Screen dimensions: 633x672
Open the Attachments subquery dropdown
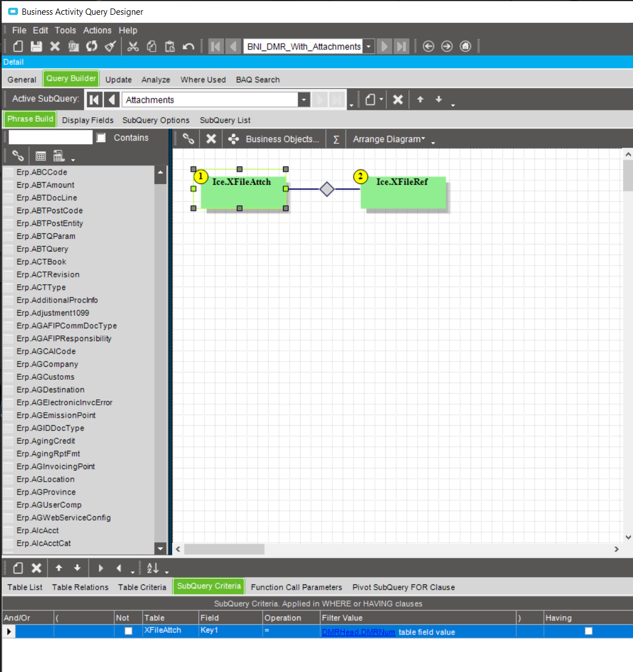[x=303, y=100]
